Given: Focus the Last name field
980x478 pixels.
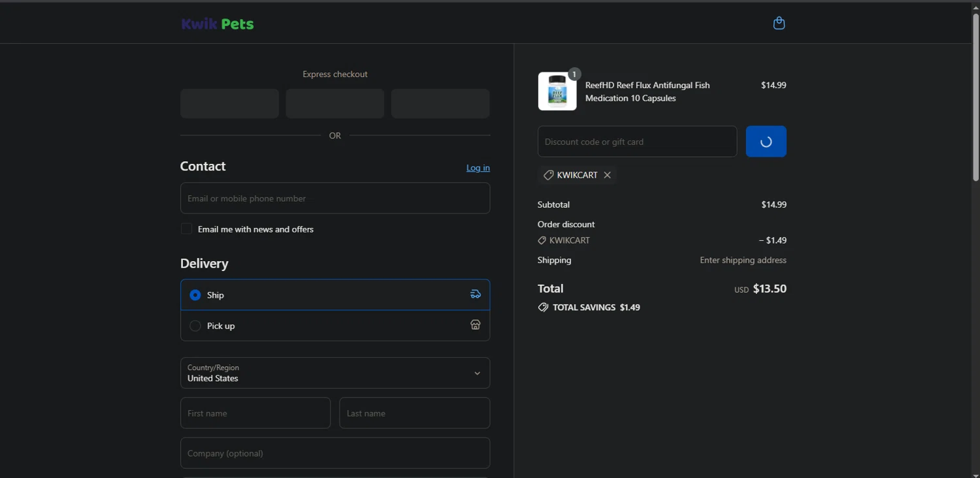Looking at the screenshot, I should (415, 413).
